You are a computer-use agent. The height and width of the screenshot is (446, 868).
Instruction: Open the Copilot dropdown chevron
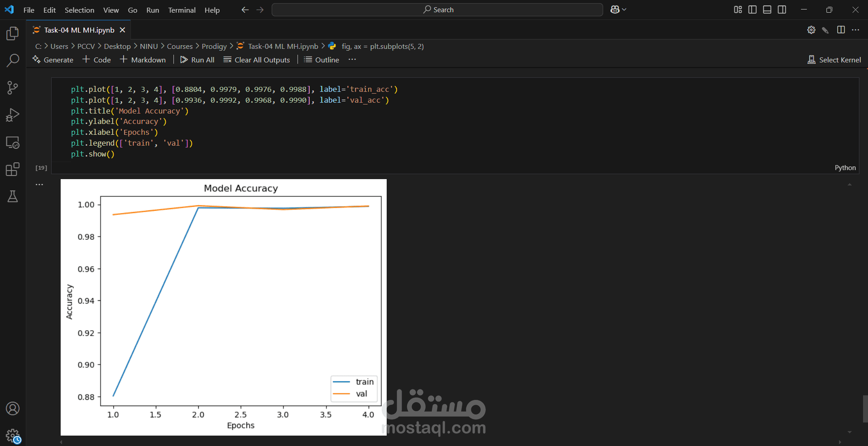click(x=624, y=9)
